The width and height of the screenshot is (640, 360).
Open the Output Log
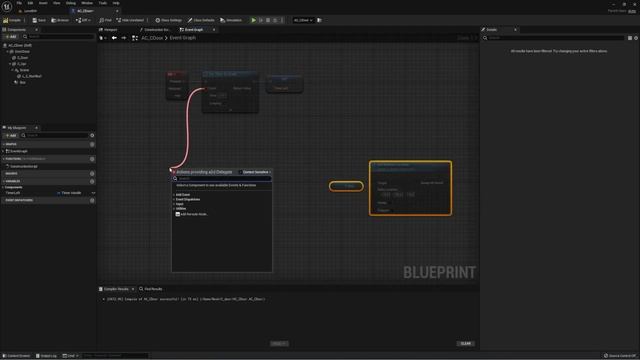point(47,356)
